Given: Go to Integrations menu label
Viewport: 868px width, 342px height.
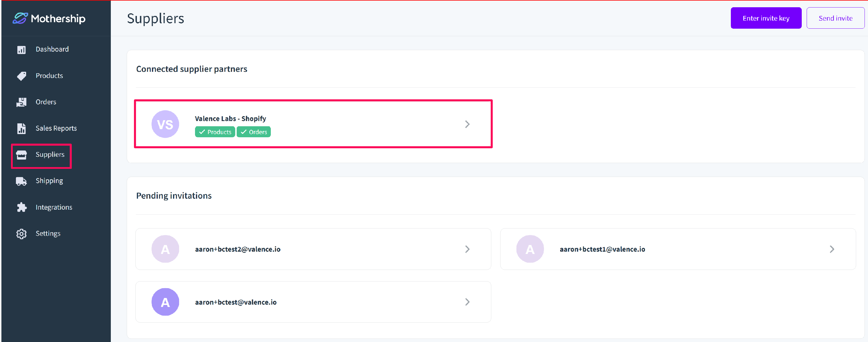Looking at the screenshot, I should pos(54,207).
